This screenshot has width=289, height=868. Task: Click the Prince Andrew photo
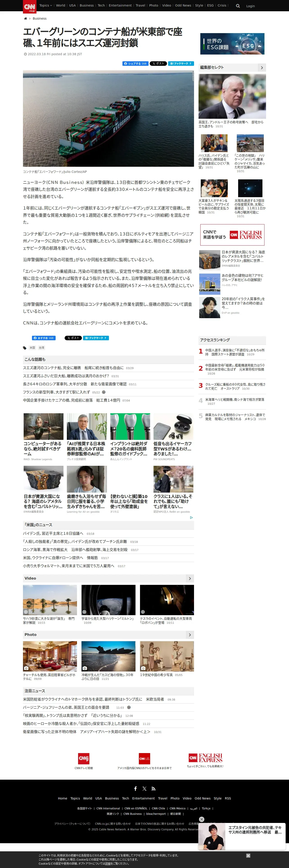[232, 96]
